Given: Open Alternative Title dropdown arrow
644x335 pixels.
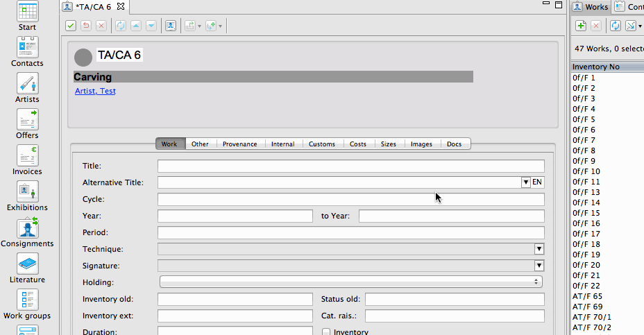Looking at the screenshot, I should pyautogui.click(x=526, y=182).
